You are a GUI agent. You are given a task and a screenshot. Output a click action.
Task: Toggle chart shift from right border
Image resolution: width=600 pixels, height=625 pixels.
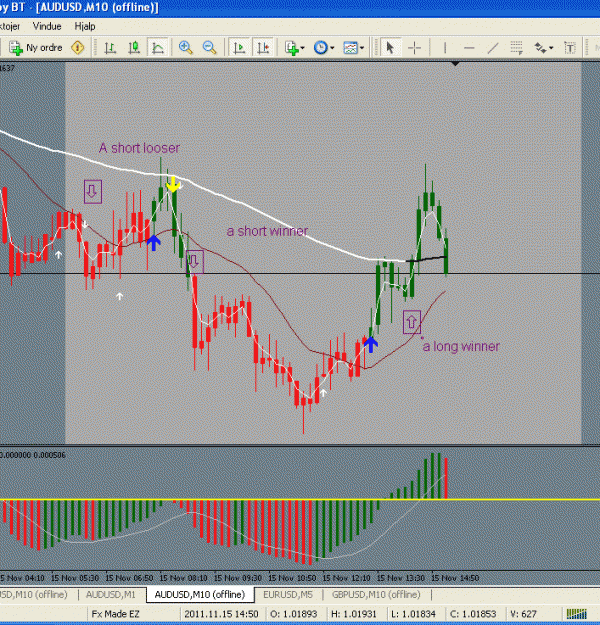263,48
